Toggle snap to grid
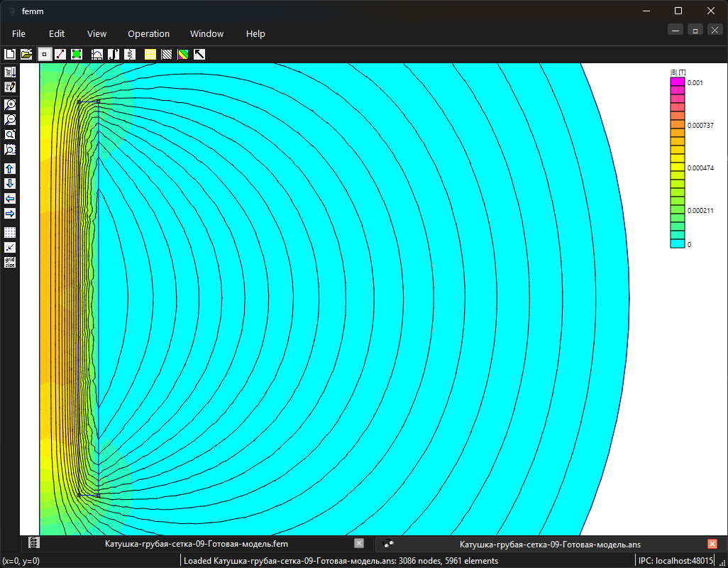This screenshot has width=728, height=568. (10, 248)
